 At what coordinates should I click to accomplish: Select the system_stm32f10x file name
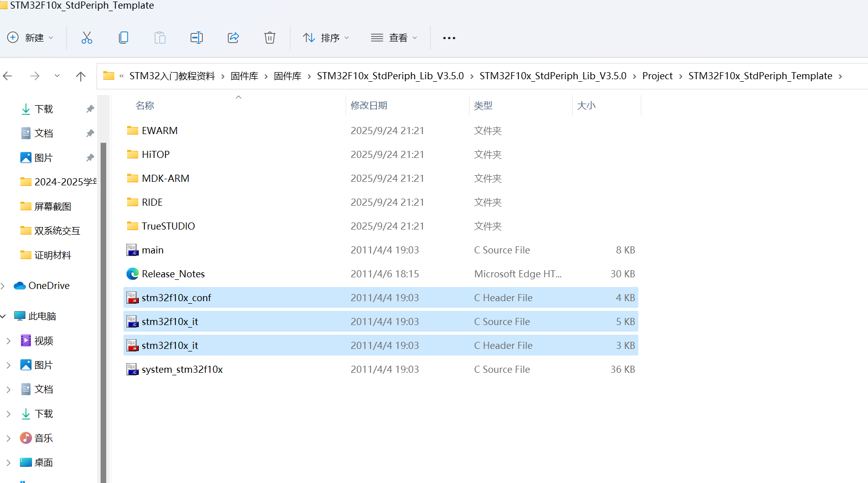[182, 369]
